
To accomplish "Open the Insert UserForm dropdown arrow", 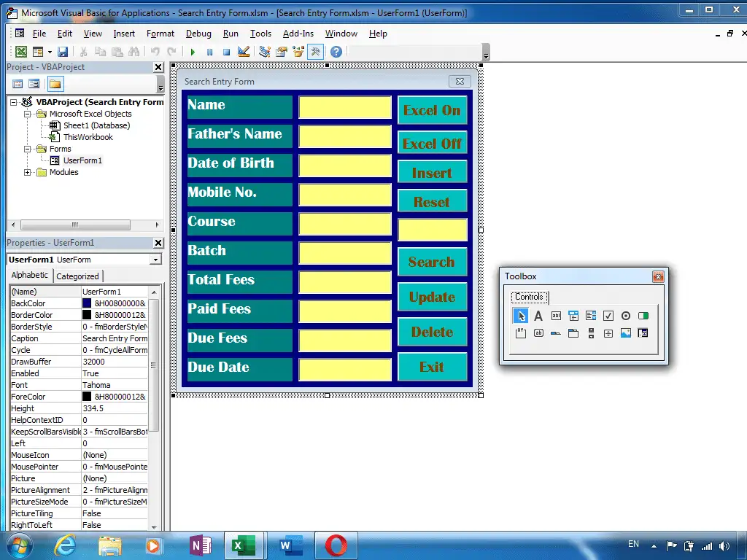I will (50, 52).
